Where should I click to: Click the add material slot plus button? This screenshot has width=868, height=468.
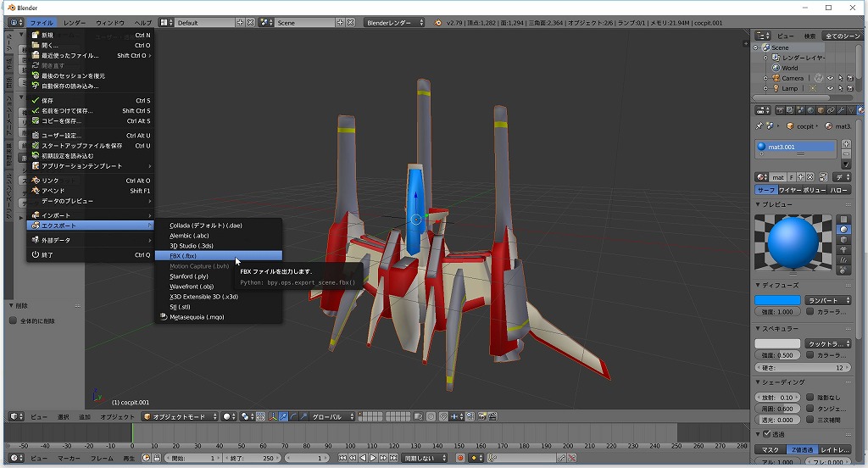(x=846, y=143)
